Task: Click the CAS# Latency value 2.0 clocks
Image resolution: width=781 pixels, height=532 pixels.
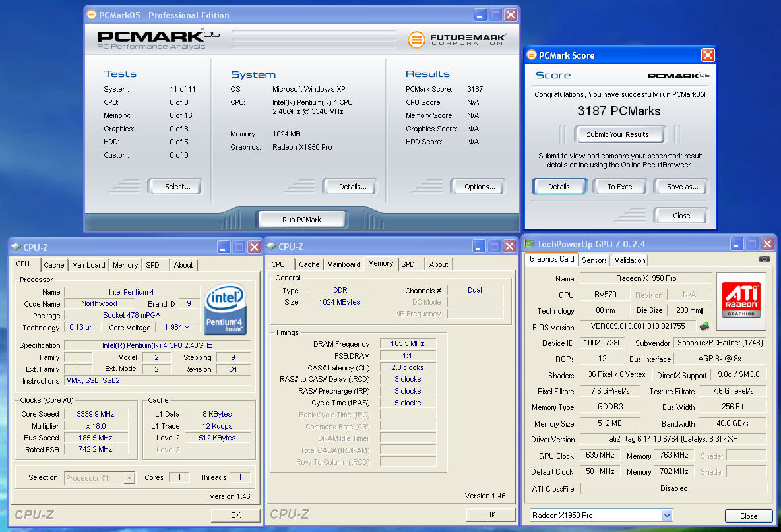Action: (408, 367)
